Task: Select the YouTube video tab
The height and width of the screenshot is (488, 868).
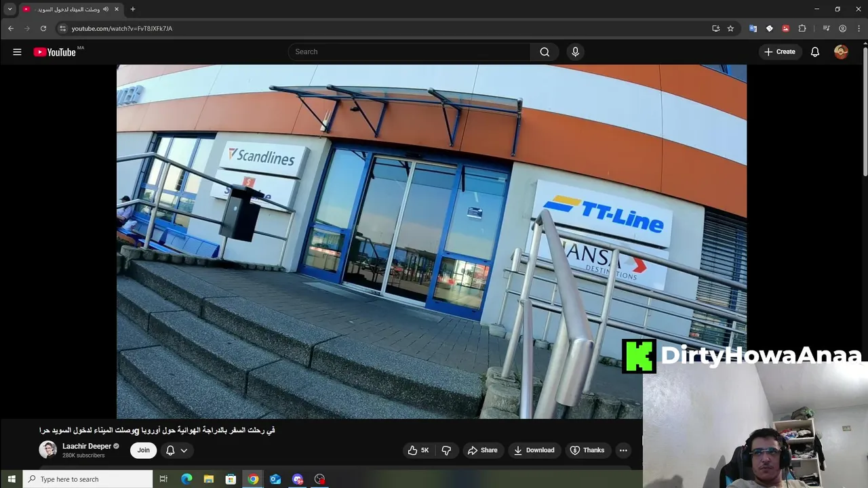Action: click(x=70, y=9)
